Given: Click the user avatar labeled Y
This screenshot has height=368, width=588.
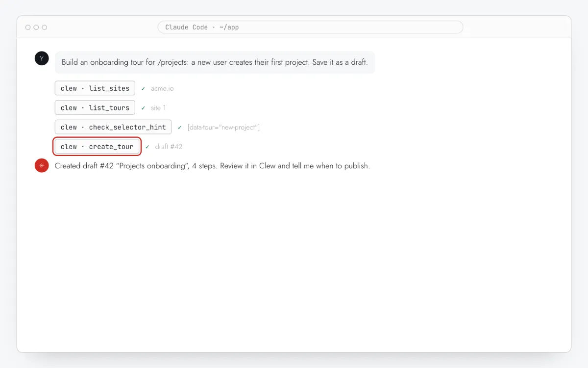Looking at the screenshot, I should pos(42,58).
